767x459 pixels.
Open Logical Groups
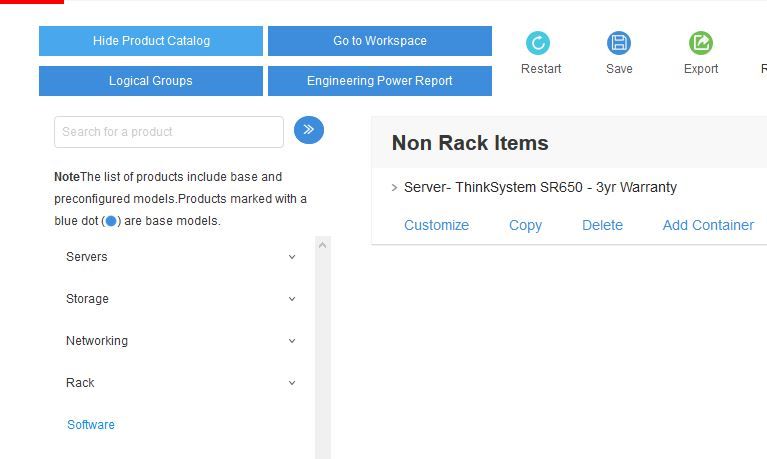pyautogui.click(x=151, y=81)
